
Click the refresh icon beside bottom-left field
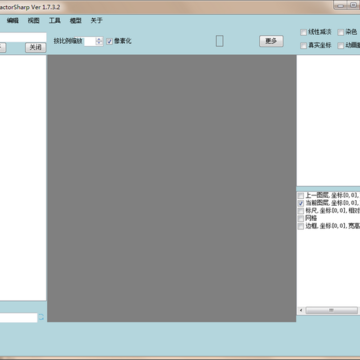point(41,317)
